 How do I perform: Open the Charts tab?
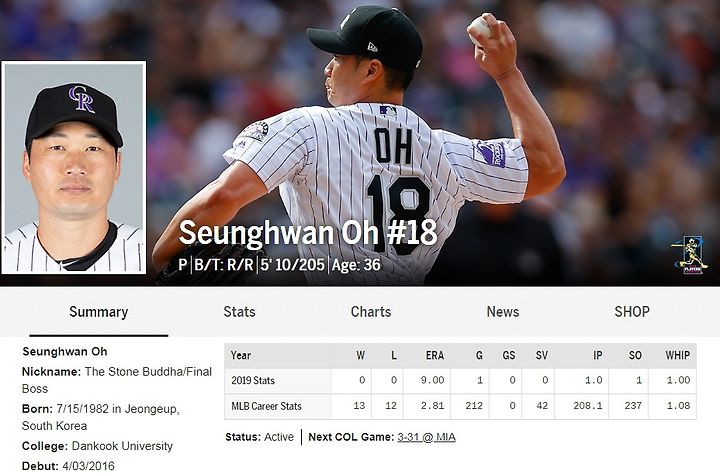371,312
